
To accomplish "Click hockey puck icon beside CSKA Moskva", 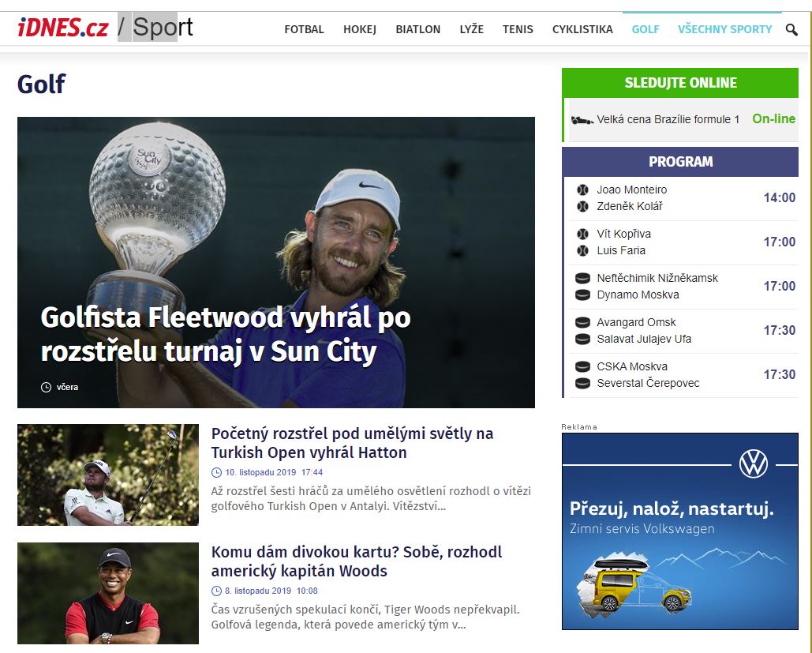I will click(582, 366).
